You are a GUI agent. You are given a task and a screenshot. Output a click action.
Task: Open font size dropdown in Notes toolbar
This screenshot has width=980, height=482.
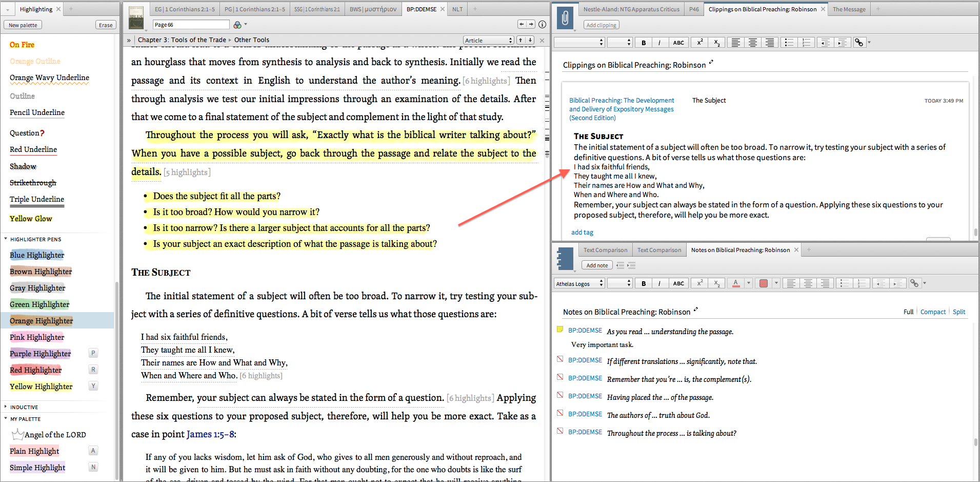tap(620, 283)
